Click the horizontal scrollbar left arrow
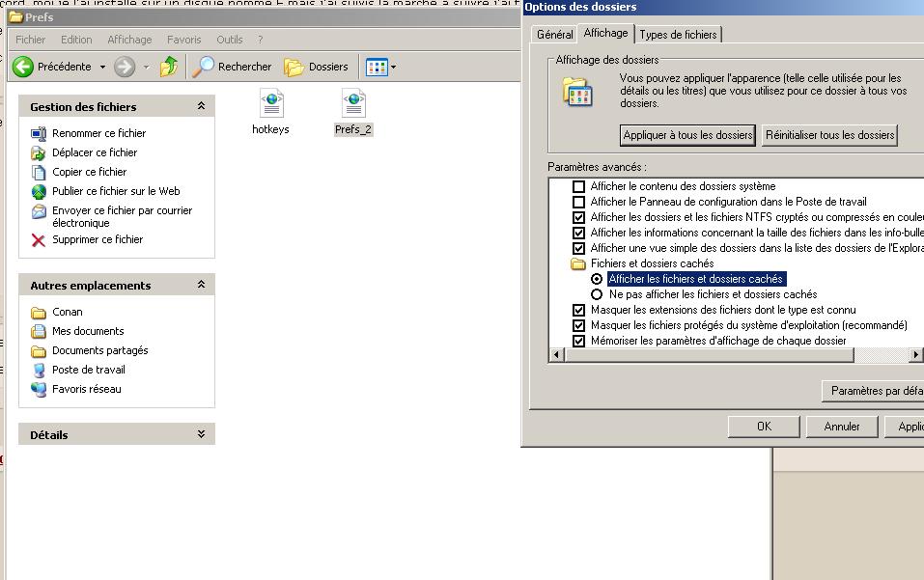The width and height of the screenshot is (924, 580). [x=557, y=354]
